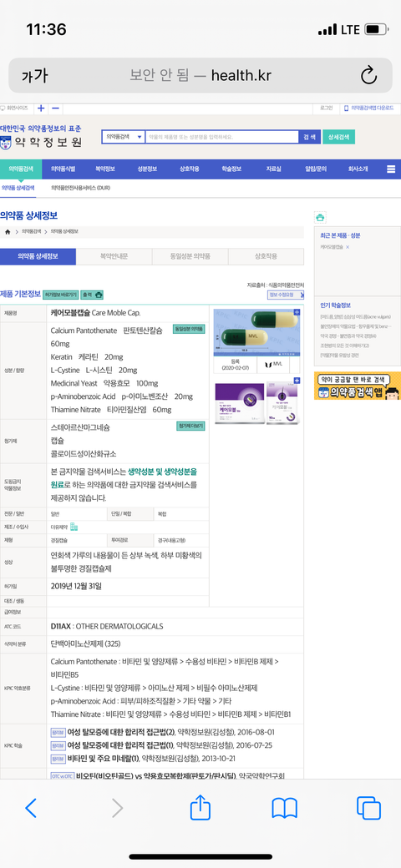The width and height of the screenshot is (401, 868).
Task: Go back with Safari back arrow
Action: click(x=31, y=809)
